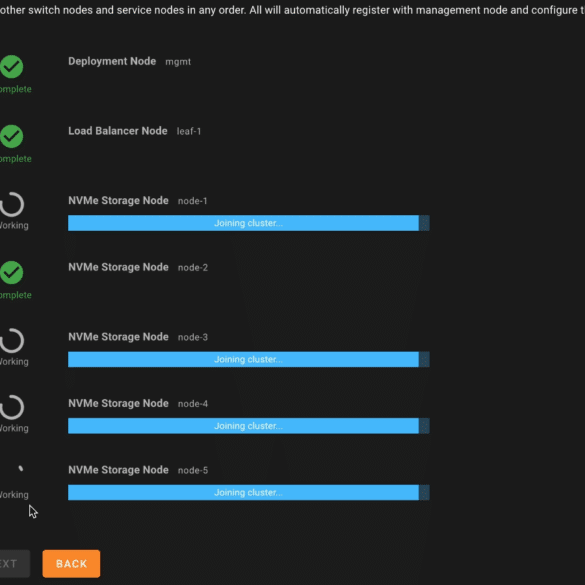Click the green checkmark next to Load Balancer Node
585x585 pixels.
coord(12,136)
